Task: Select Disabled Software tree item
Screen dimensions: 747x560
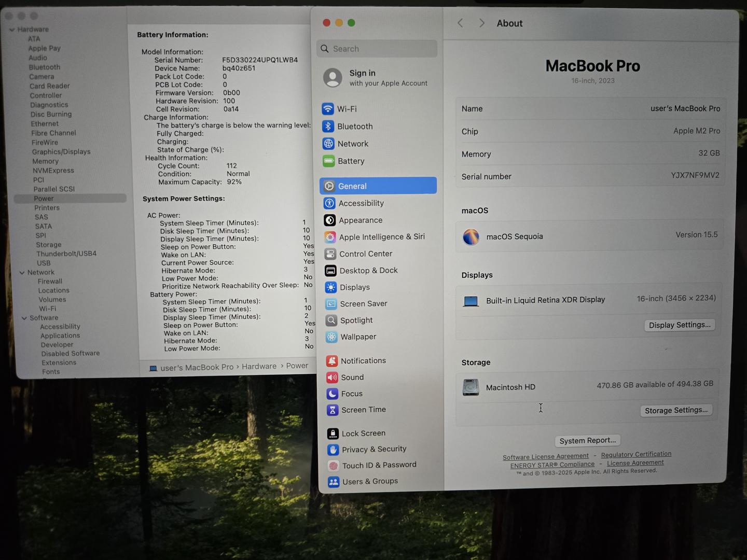Action: (x=71, y=353)
